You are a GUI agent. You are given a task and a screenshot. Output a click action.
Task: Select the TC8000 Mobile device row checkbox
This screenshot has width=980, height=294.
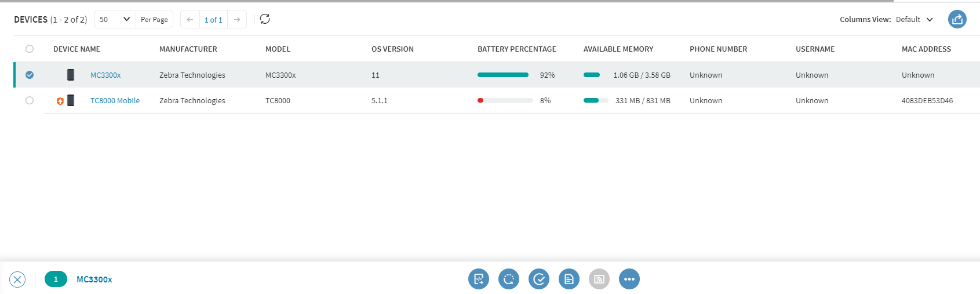coord(30,100)
